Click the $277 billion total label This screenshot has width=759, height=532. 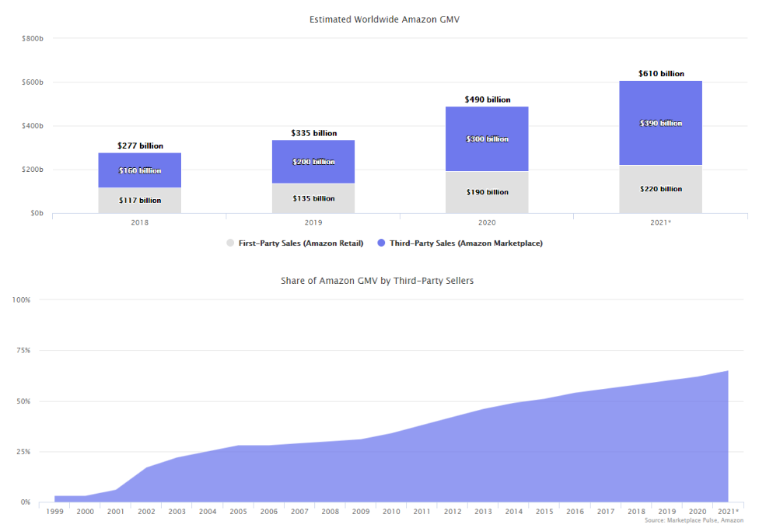140,145
